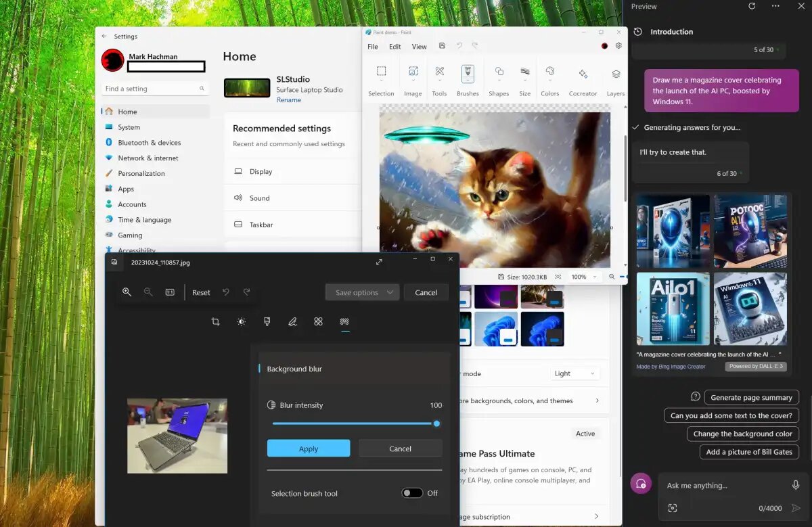Expand Photos window to full screen arrows
Screen dimensions: 812x527
[379, 262]
